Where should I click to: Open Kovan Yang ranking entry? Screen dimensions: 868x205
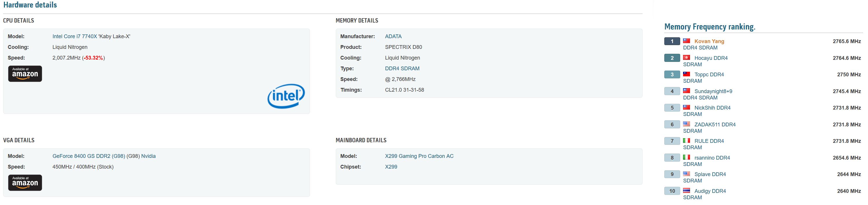[709, 41]
